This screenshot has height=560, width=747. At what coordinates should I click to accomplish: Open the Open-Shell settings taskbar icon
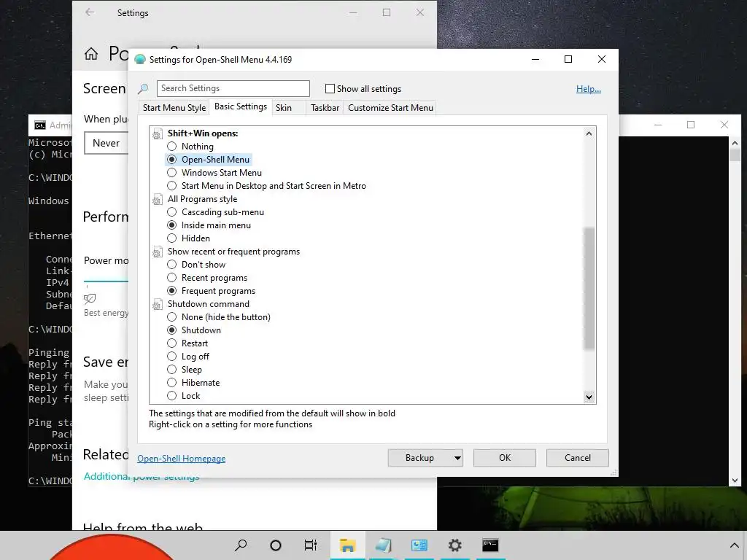384,545
